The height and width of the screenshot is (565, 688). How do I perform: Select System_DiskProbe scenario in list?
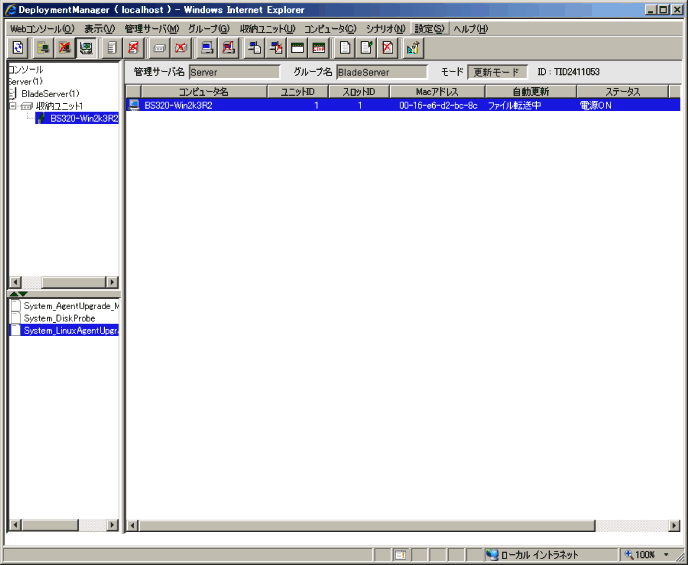(59, 318)
